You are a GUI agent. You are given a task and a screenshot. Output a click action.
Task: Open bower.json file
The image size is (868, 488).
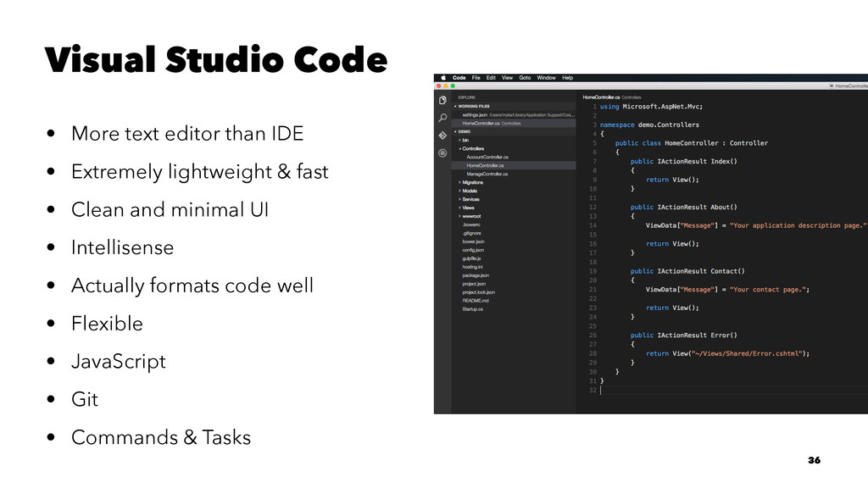473,241
